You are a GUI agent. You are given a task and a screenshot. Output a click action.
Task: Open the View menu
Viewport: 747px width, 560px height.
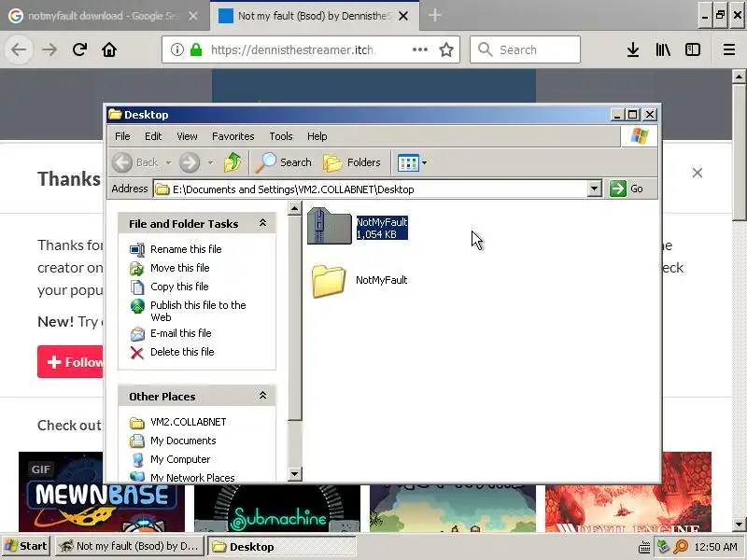coord(187,136)
